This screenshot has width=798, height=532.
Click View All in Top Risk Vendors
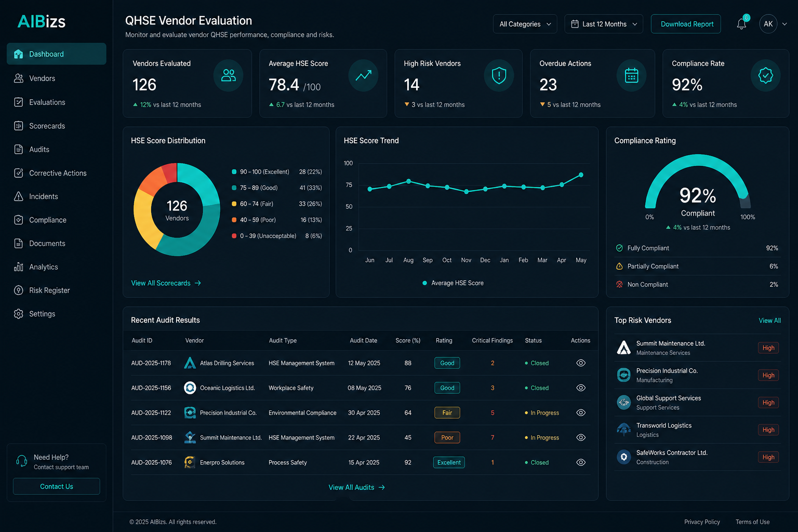click(x=769, y=321)
